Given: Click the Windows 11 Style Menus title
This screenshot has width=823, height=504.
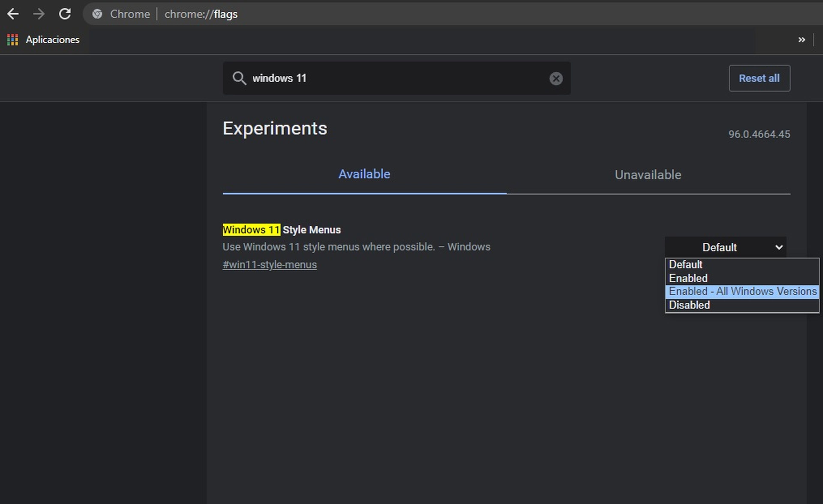Looking at the screenshot, I should pos(282,230).
